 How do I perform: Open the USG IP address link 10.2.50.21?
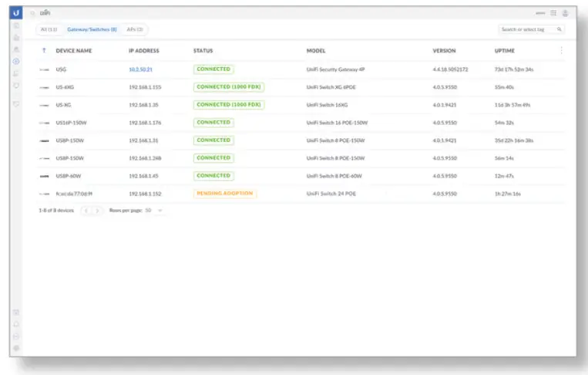pyautogui.click(x=140, y=69)
